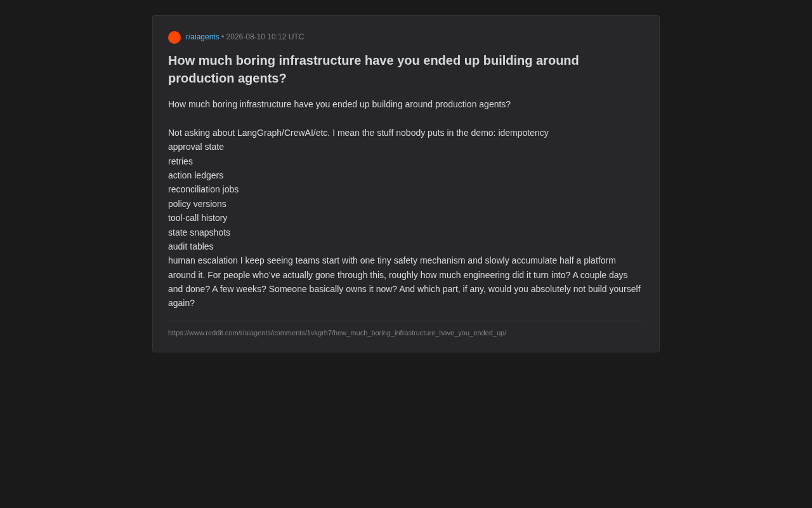812x508 pixels.
Task: Click the 'state snapshots' list line
Action: click(x=199, y=232)
